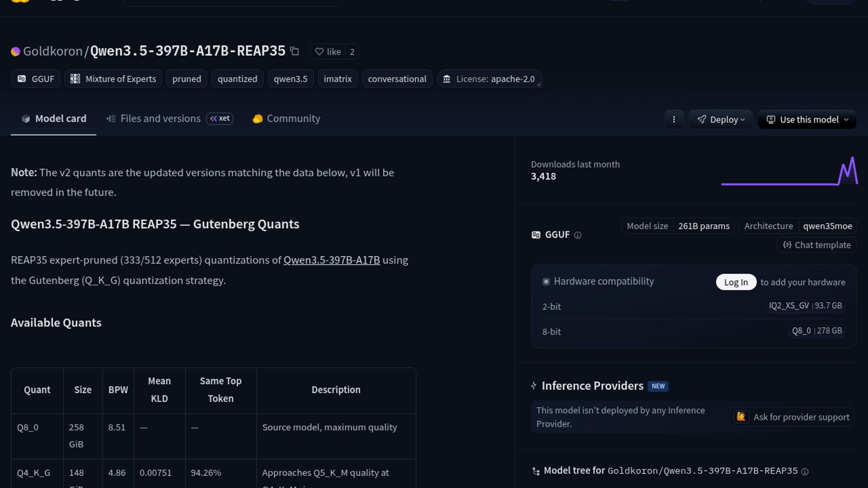Open the Qwen3.5-397B-A17B base model link
Viewport: 868px width, 488px height.
pos(331,260)
